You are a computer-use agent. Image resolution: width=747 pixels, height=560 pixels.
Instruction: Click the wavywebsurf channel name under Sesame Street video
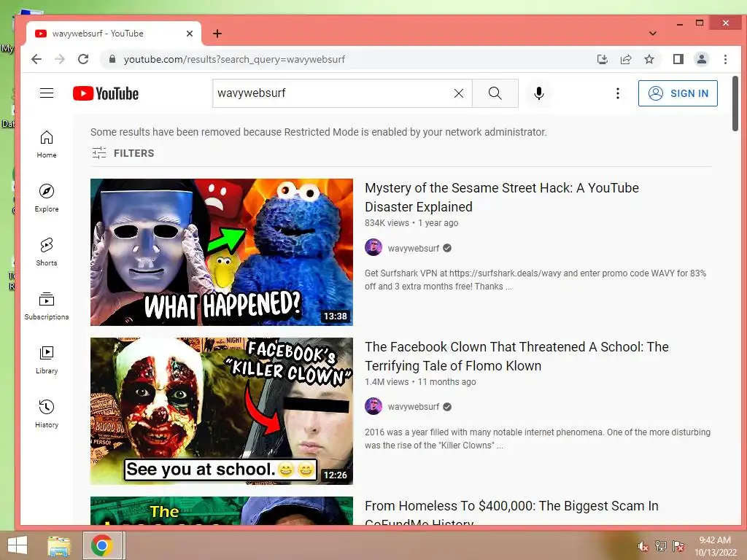pyautogui.click(x=414, y=248)
